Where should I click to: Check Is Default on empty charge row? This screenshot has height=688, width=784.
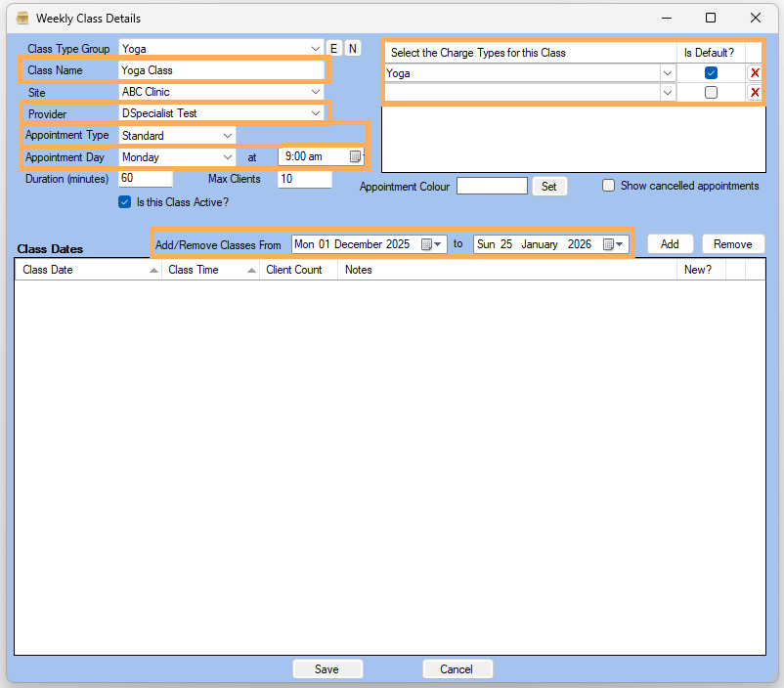pyautogui.click(x=711, y=93)
